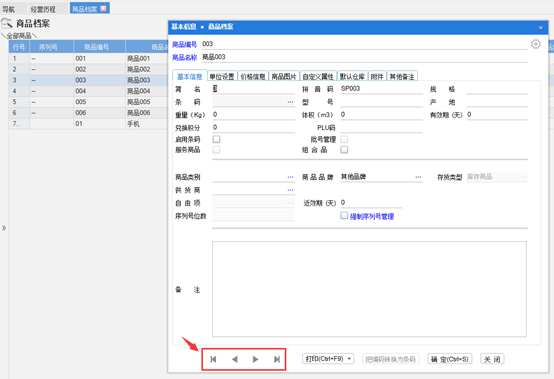
Task: Select the row with 商品002
Action: coord(88,69)
